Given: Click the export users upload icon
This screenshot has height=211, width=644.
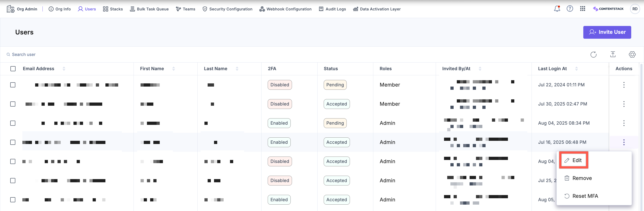Looking at the screenshot, I should point(613,54).
